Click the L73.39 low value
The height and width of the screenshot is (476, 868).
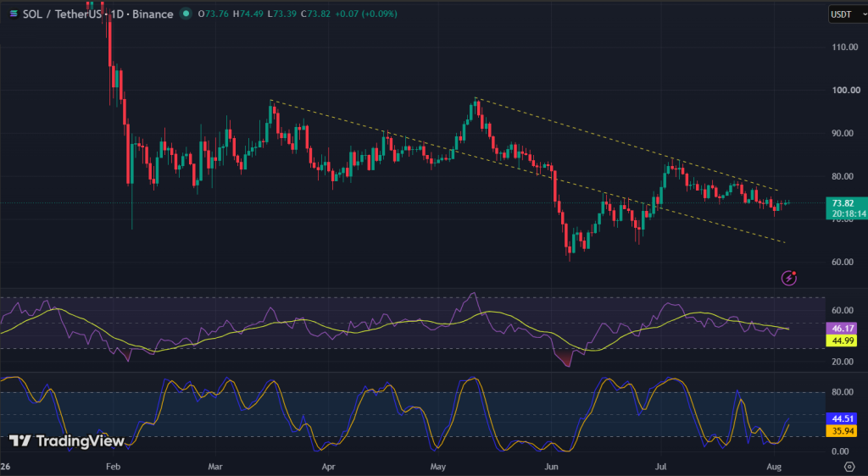282,14
